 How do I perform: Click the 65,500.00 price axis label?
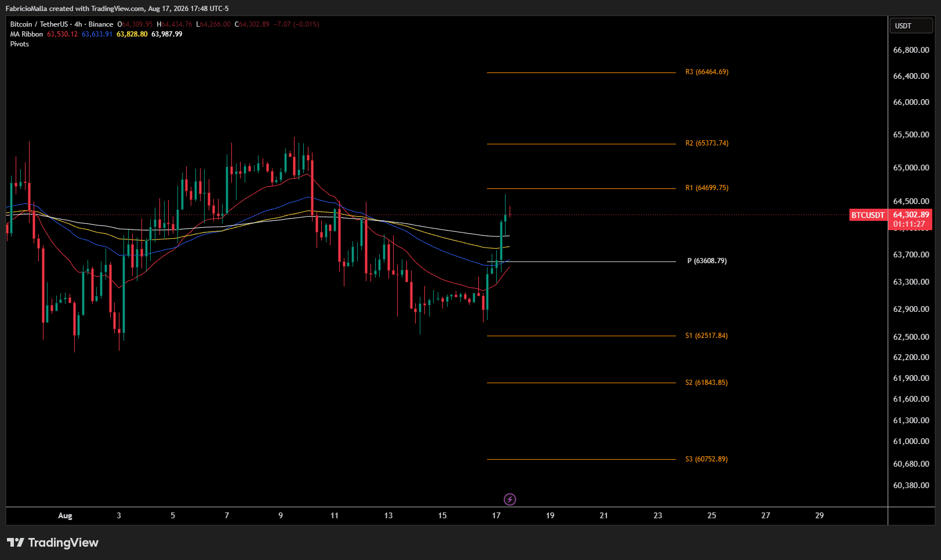[911, 134]
